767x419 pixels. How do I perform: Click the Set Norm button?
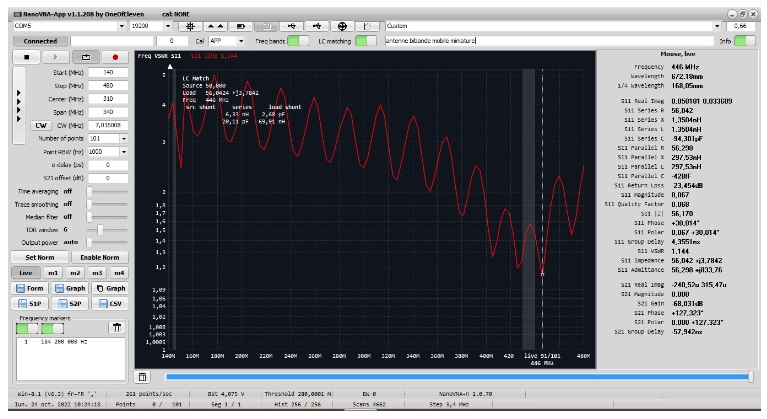click(38, 257)
